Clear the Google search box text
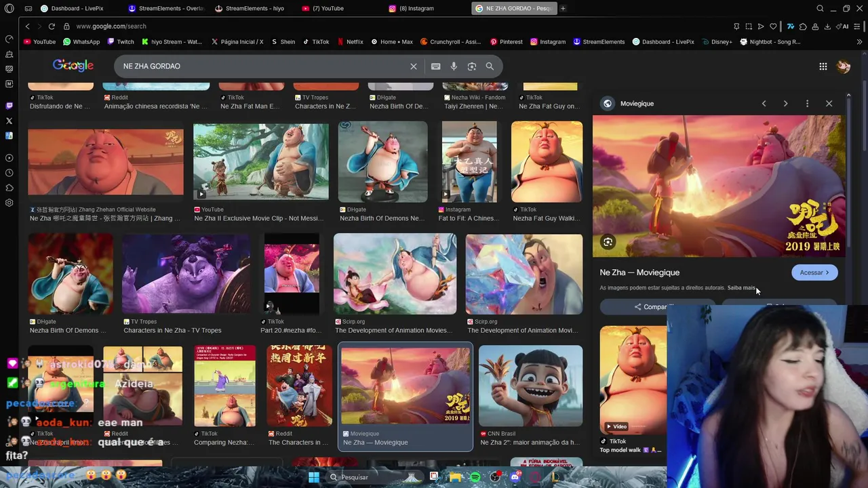 tap(413, 66)
